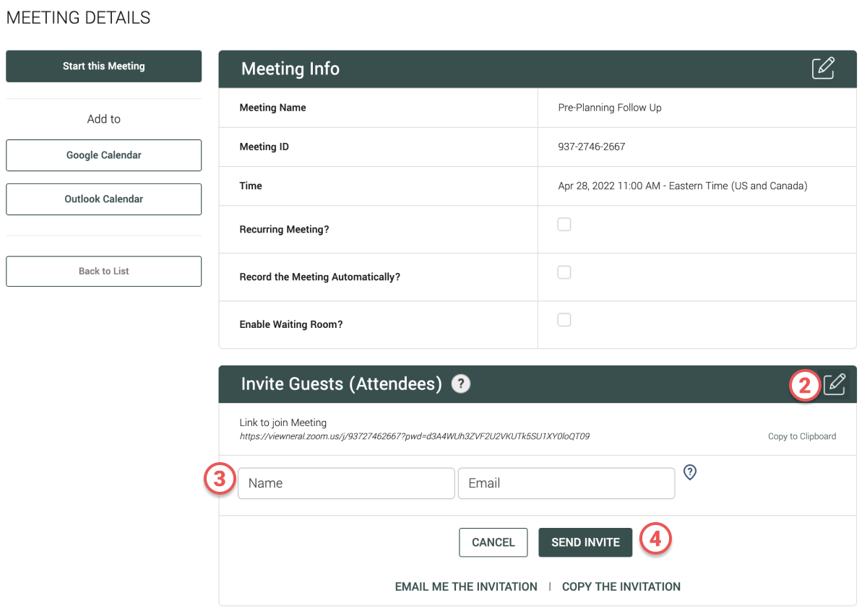Select Meeting ID value 937-2746-2667
Viewport: 867px width, 616px height.
pyautogui.click(x=592, y=147)
